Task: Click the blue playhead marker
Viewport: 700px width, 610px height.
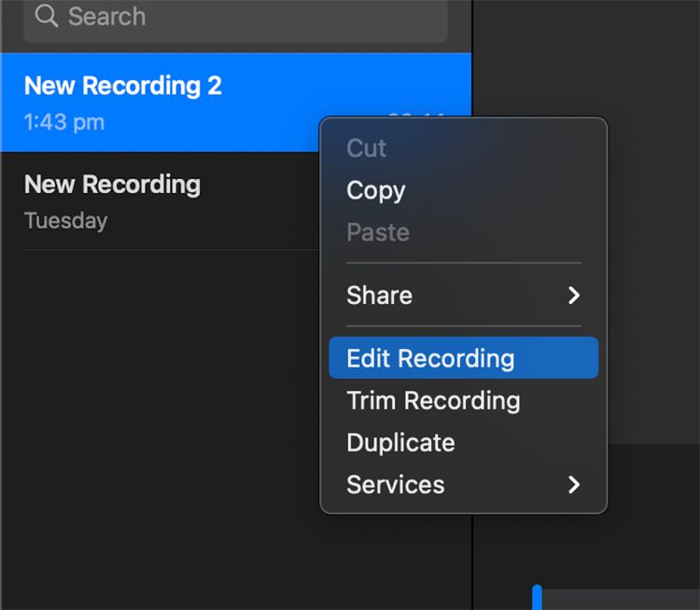Action: click(537, 597)
